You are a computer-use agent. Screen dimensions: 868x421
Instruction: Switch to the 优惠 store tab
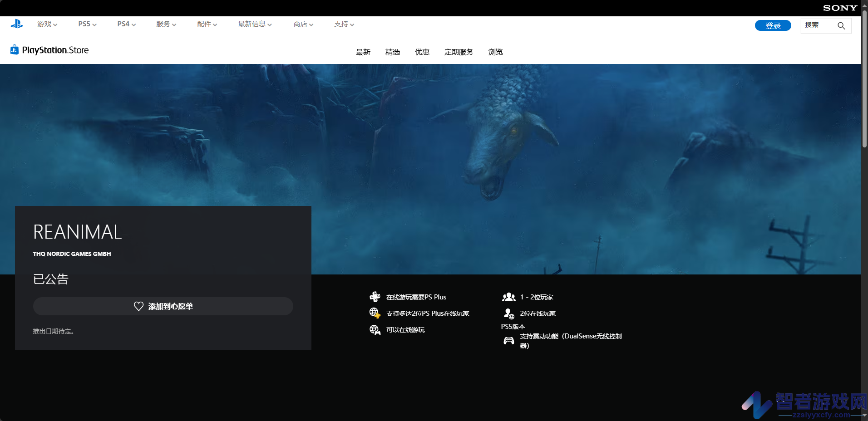pos(422,52)
